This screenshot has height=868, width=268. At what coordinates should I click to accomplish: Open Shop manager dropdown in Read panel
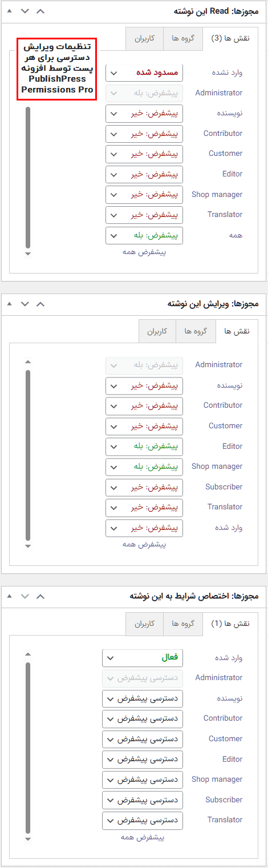pos(144,195)
